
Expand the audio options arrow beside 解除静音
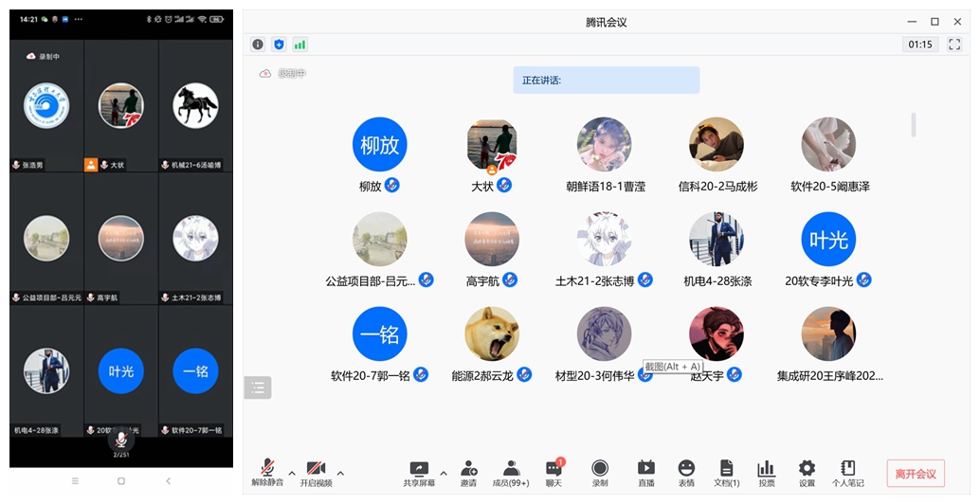[x=292, y=472]
